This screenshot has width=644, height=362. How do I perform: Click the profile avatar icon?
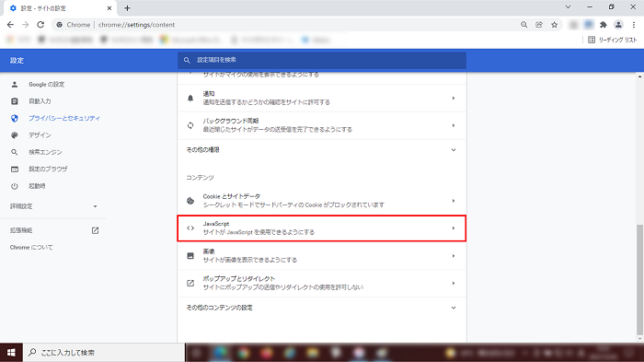coord(618,25)
